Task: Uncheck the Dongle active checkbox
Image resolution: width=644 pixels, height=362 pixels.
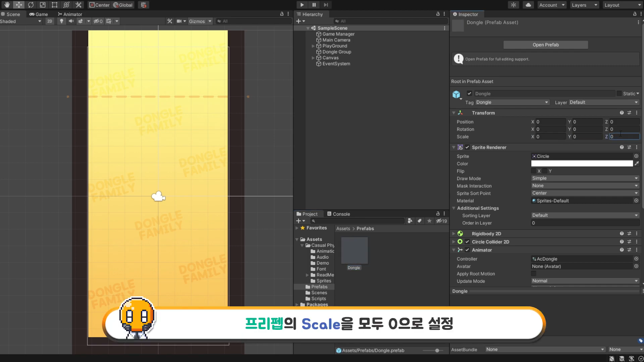Action: pyautogui.click(x=469, y=94)
